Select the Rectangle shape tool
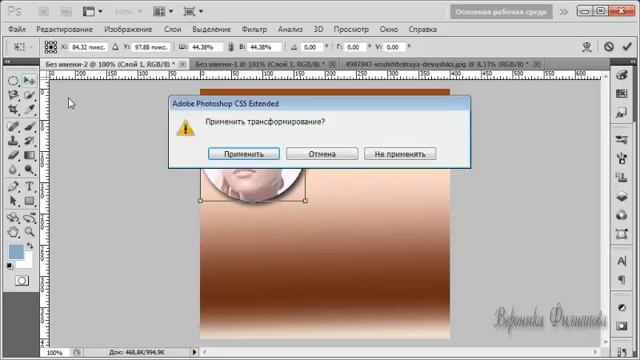 [x=29, y=201]
